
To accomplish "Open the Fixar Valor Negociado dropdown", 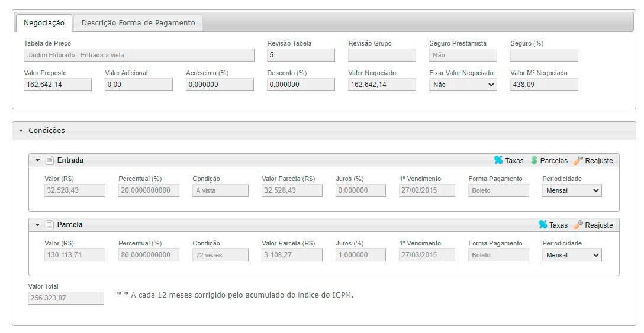I will [463, 85].
